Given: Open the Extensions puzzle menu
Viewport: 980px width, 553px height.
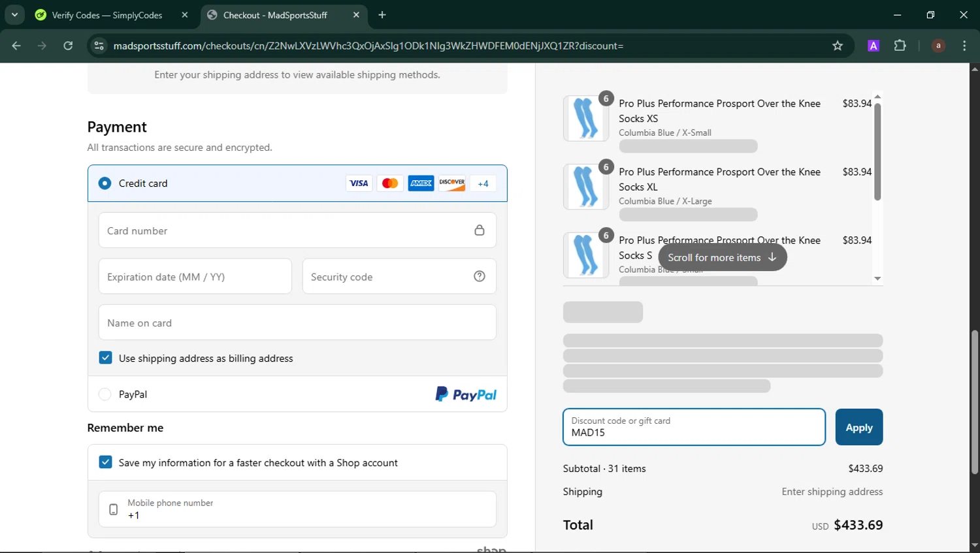Looking at the screenshot, I should coord(900,46).
